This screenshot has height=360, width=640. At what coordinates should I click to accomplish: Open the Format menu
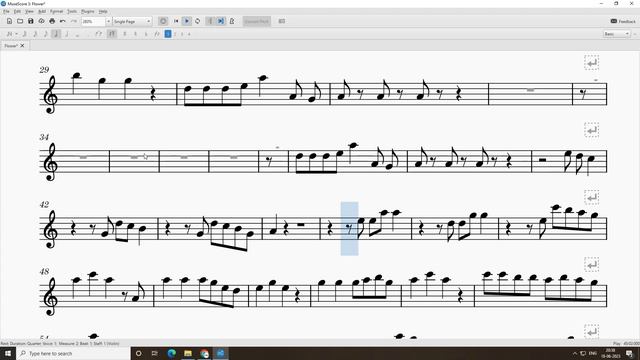pyautogui.click(x=56, y=11)
